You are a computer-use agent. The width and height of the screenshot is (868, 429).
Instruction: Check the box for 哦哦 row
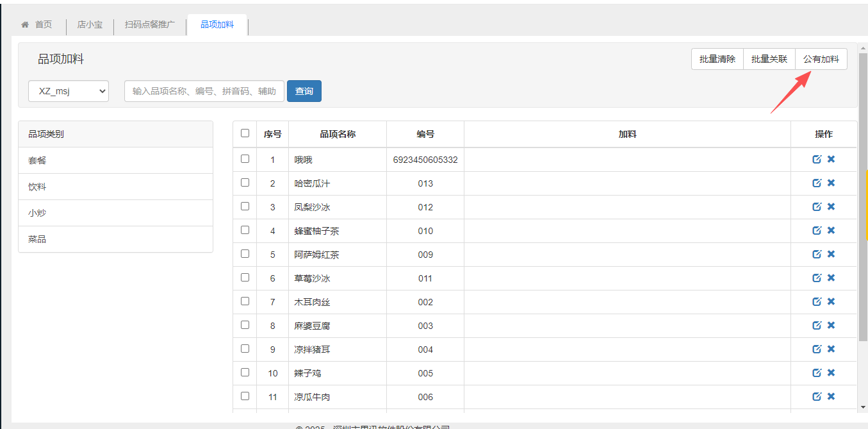coord(245,159)
